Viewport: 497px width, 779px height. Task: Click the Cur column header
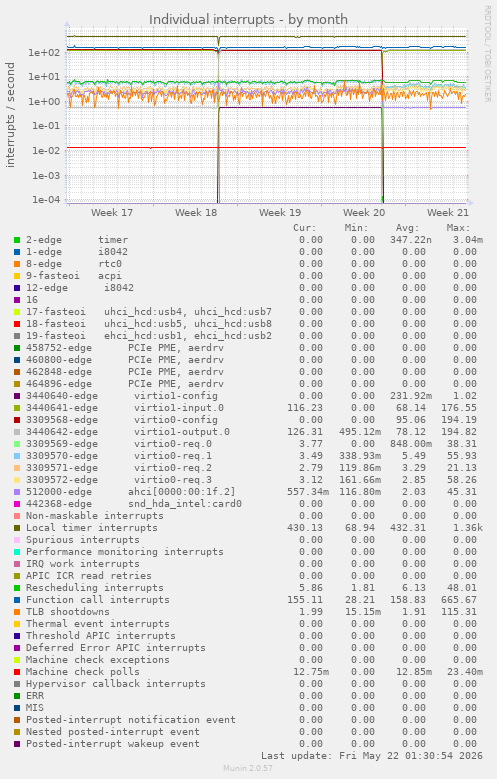pos(305,228)
